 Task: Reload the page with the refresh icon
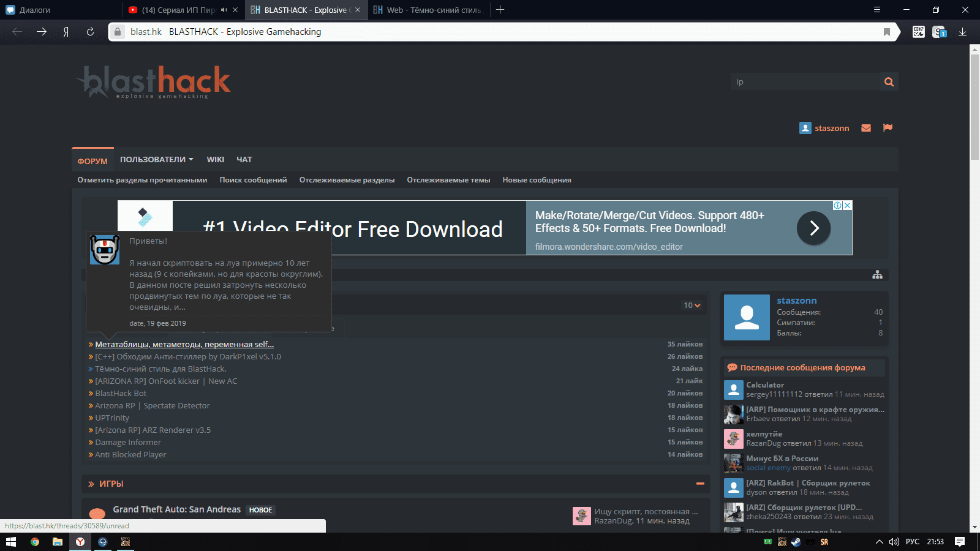(x=90, y=32)
